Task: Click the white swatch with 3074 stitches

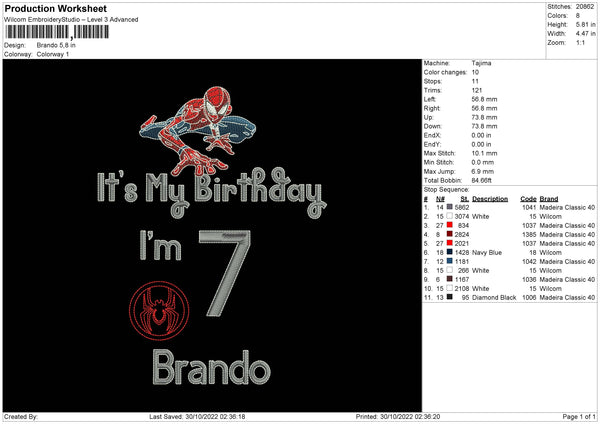Action: [450, 216]
